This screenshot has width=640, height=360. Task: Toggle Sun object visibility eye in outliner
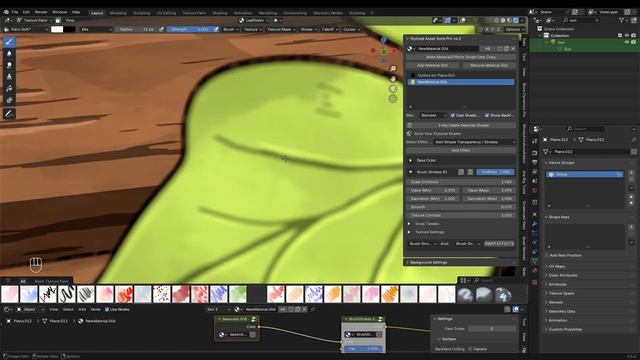[x=627, y=42]
